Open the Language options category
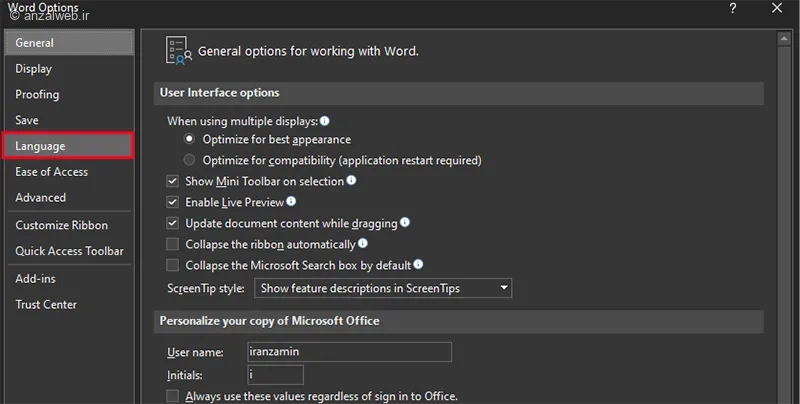Image resolution: width=800 pixels, height=404 pixels. (x=67, y=146)
